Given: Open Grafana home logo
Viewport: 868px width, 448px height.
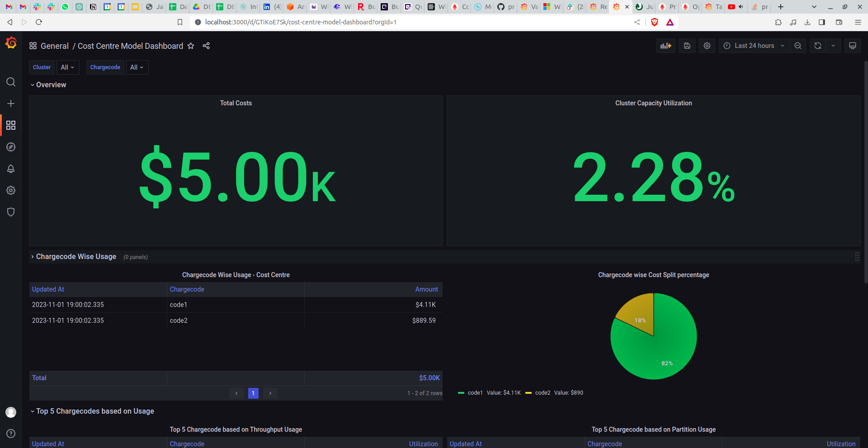Looking at the screenshot, I should (x=11, y=43).
